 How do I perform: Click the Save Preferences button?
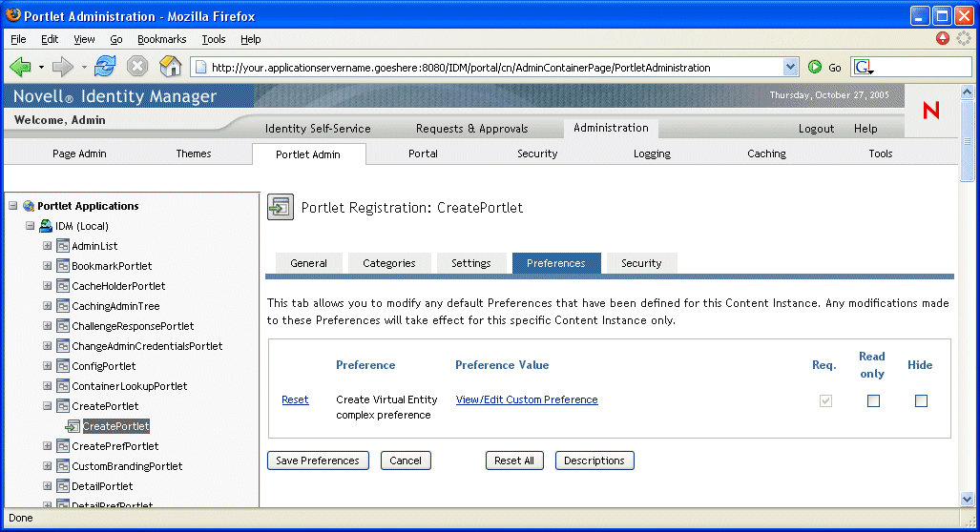tap(318, 460)
